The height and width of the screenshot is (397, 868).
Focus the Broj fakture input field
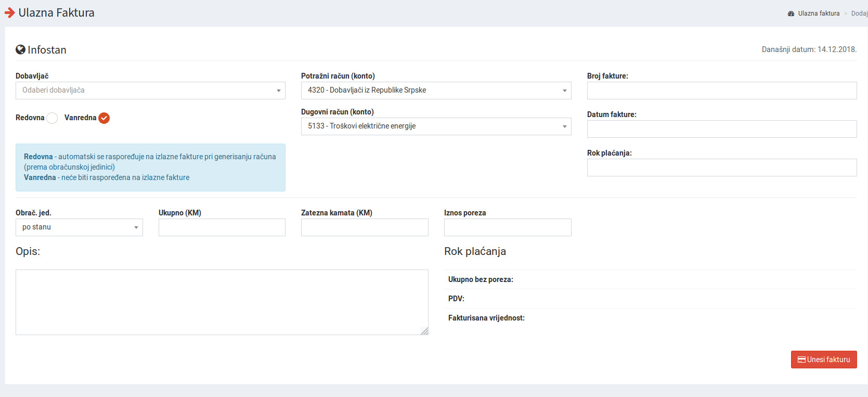721,91
